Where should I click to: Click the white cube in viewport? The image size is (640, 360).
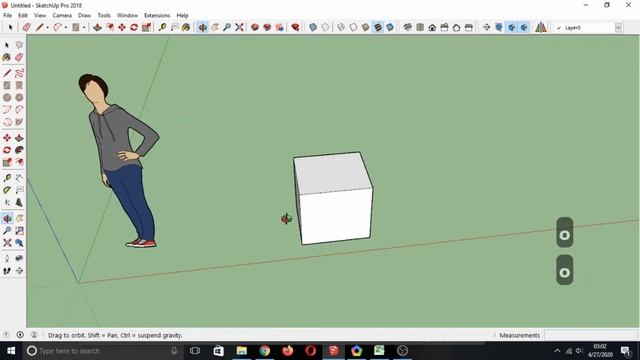[x=333, y=198]
